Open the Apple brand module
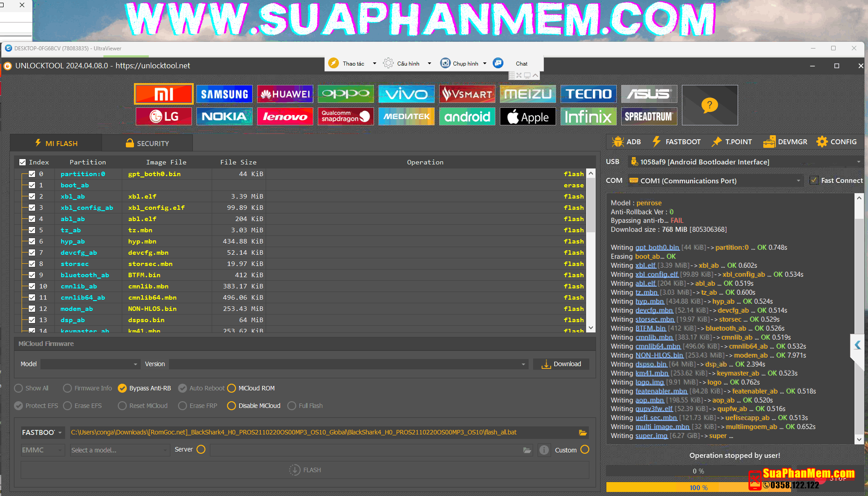The height and width of the screenshot is (496, 868). pos(528,117)
